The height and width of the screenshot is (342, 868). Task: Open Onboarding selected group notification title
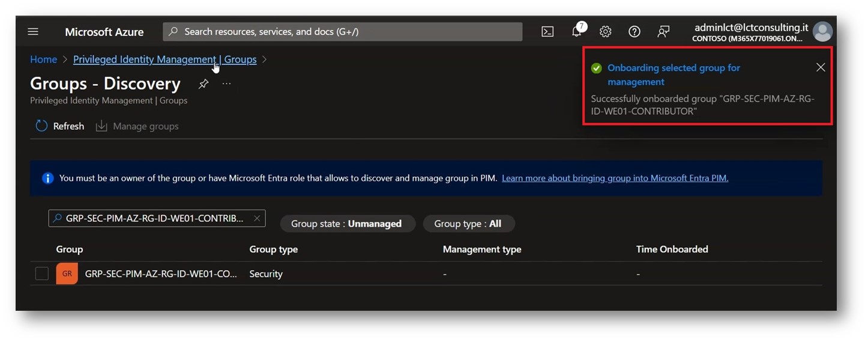tap(674, 75)
